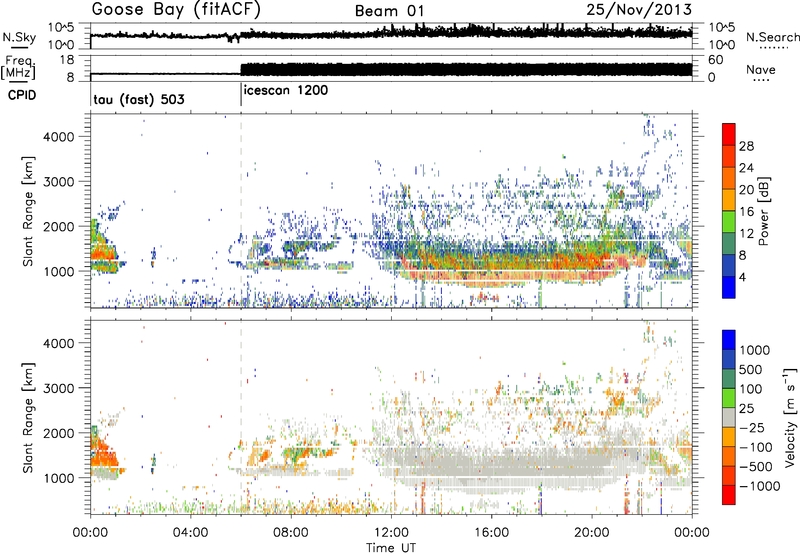Pick the bright blue bottom Power colorbar segment
800x554 pixels.
(x=729, y=287)
